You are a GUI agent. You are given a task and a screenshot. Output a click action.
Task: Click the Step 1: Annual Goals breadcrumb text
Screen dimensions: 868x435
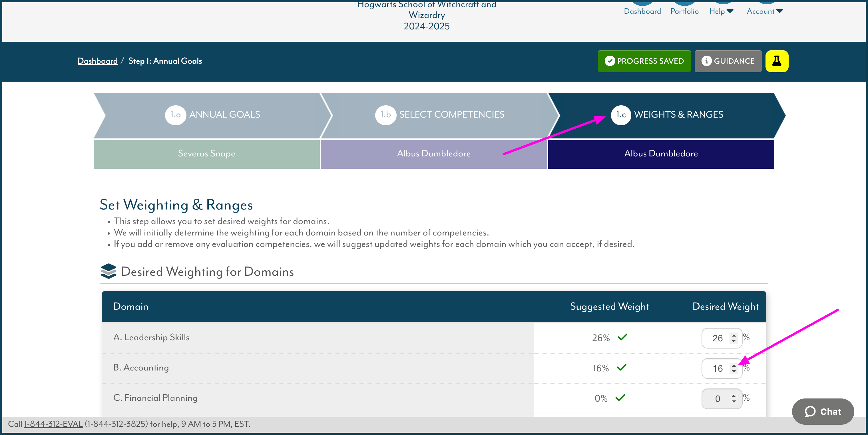tap(165, 61)
